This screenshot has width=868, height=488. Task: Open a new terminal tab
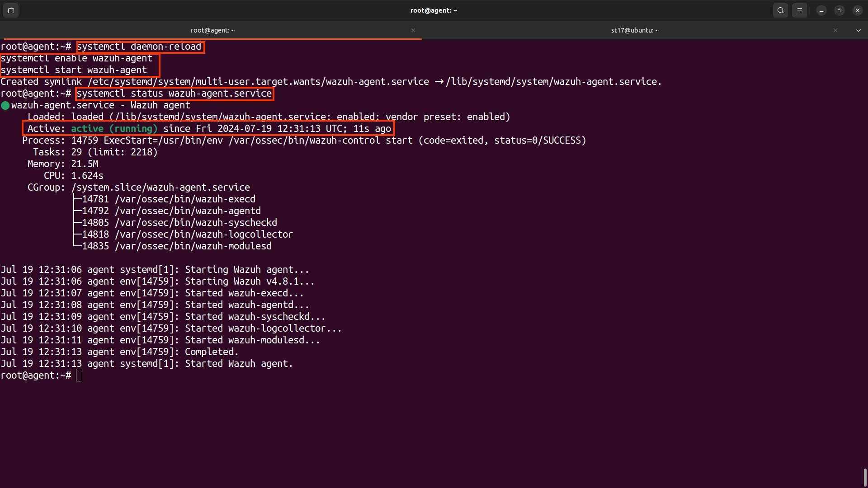pyautogui.click(x=11, y=10)
